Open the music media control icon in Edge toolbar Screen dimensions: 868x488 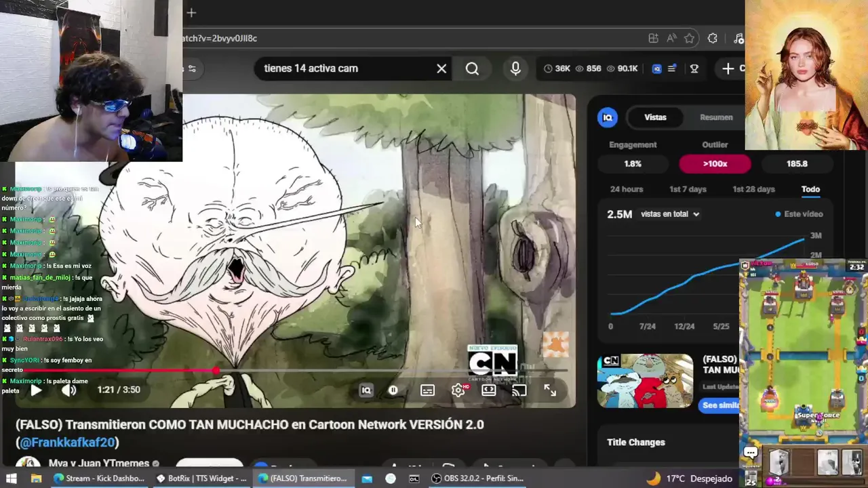[738, 39]
